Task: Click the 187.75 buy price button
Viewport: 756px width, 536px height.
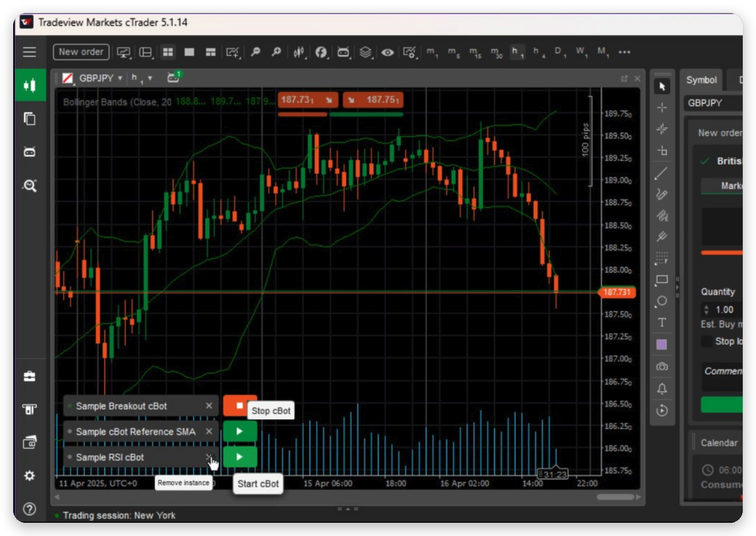Action: [373, 100]
